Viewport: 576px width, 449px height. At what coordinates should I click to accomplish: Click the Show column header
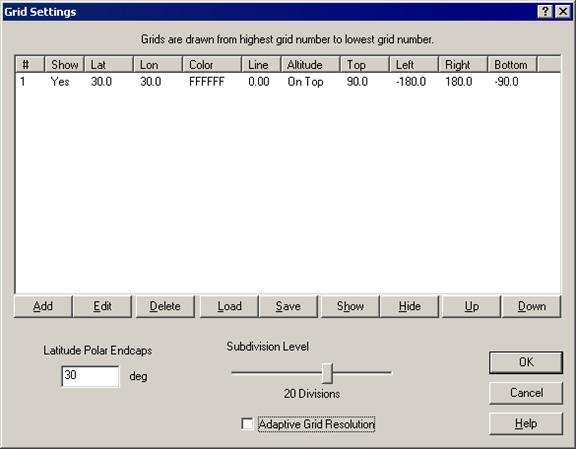(64, 65)
